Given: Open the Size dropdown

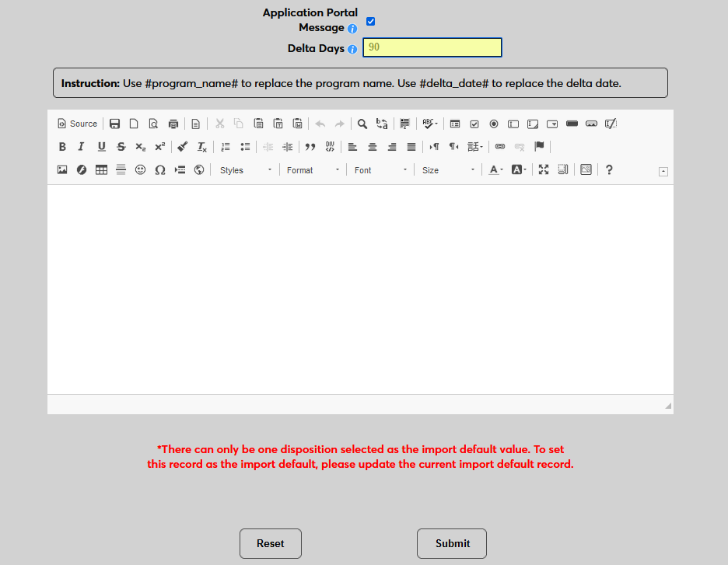Looking at the screenshot, I should (447, 170).
